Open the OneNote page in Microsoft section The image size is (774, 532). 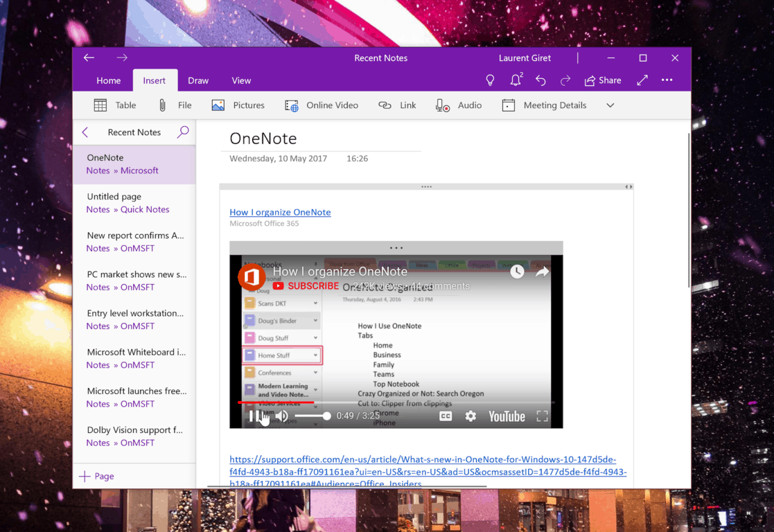134,164
